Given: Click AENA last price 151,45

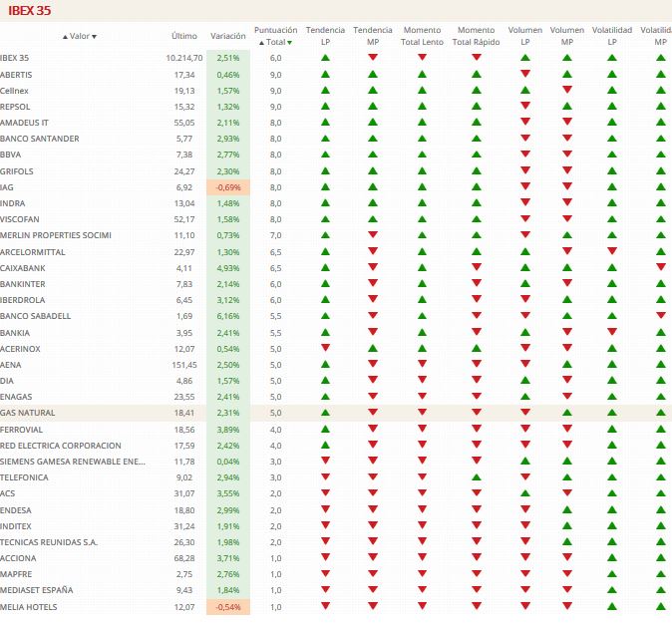Looking at the screenshot, I should 185,365.
